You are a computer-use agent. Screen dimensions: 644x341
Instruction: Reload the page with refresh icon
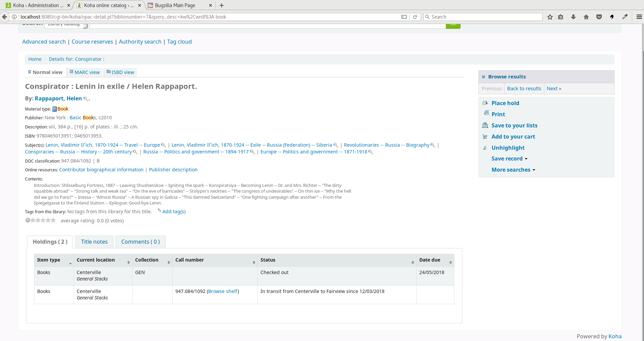click(415, 17)
